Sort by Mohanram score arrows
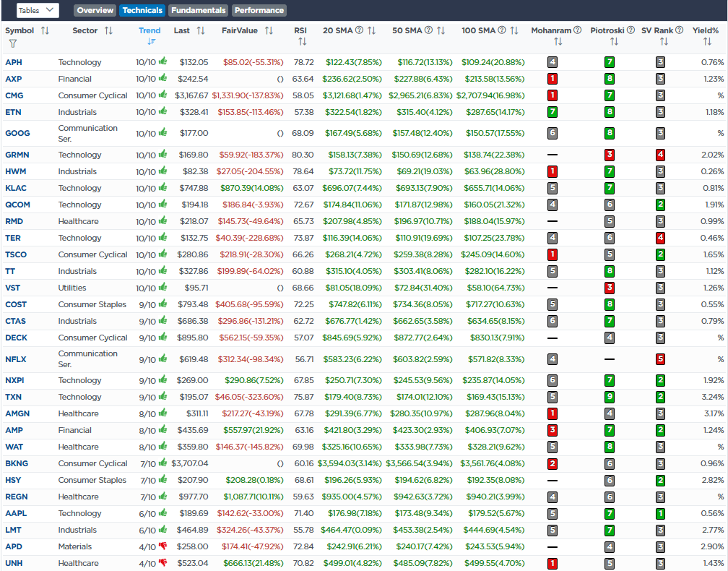The image size is (728, 571). [x=558, y=42]
